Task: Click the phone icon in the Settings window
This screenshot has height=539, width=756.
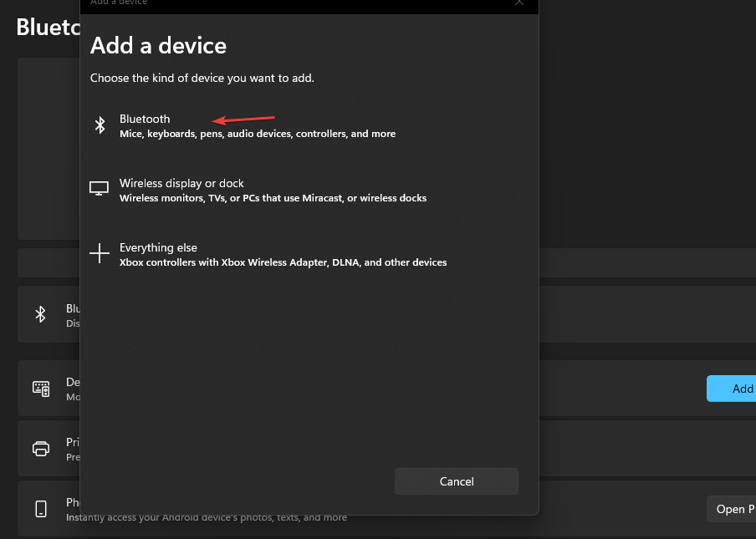Action: pyautogui.click(x=41, y=509)
